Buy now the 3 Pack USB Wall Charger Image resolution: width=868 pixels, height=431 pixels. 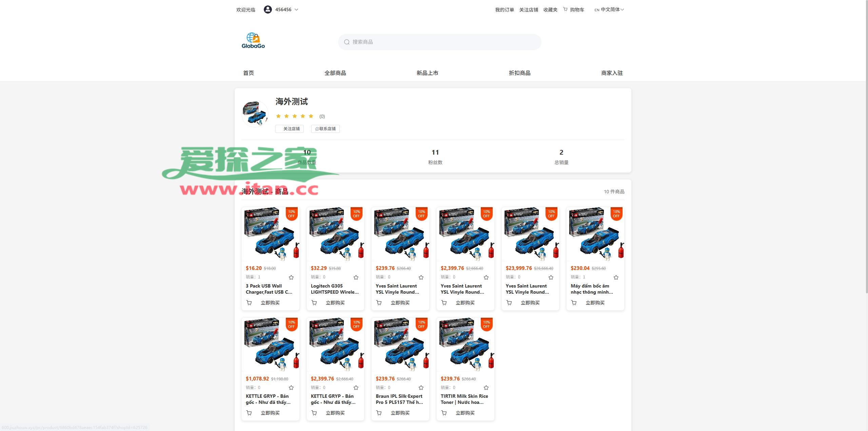click(x=270, y=303)
